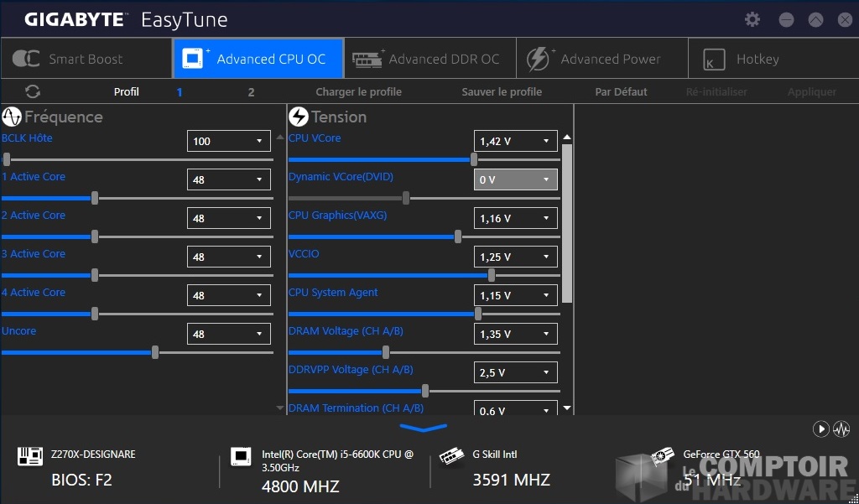The image size is (859, 504).
Task: Open the Advanced DDR OC tab
Action: coord(429,59)
